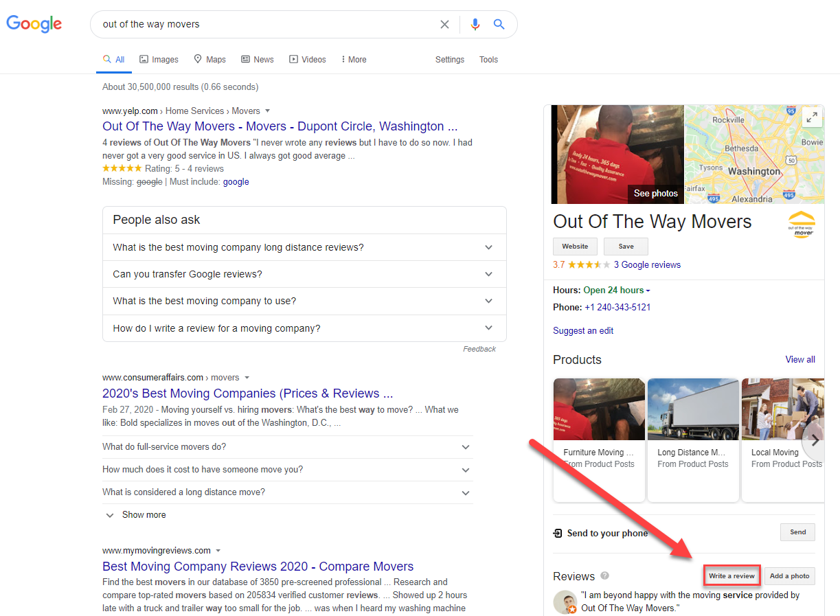The height and width of the screenshot is (616, 840).
Task: Click the "People also ask" heading
Action: coord(157,220)
